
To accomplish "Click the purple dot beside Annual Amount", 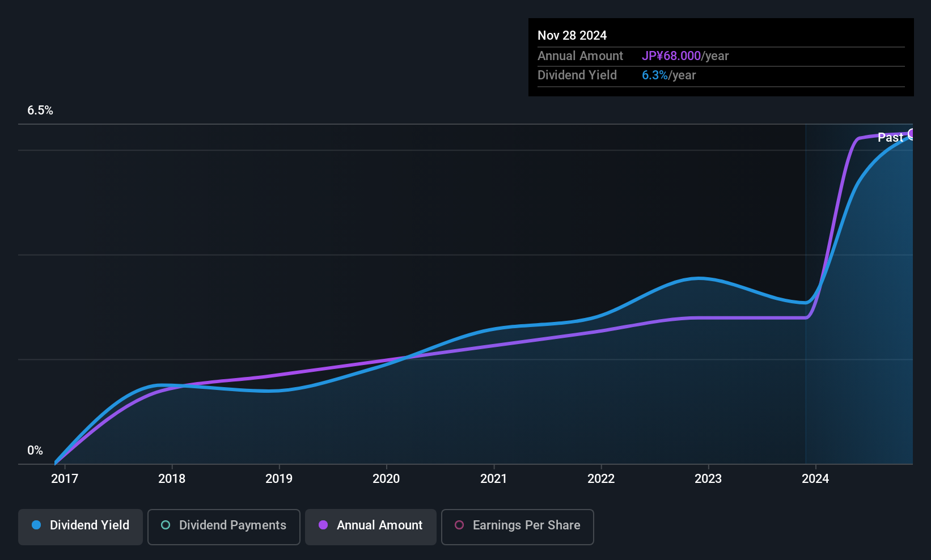I will tap(323, 525).
